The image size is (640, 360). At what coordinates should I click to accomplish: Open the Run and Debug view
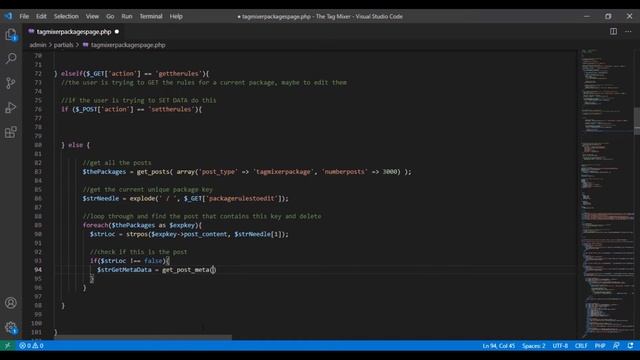(x=11, y=108)
